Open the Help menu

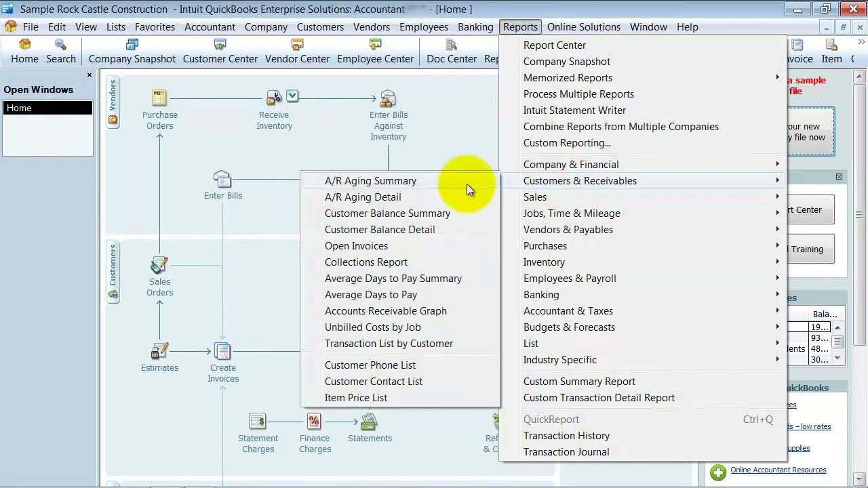[687, 27]
